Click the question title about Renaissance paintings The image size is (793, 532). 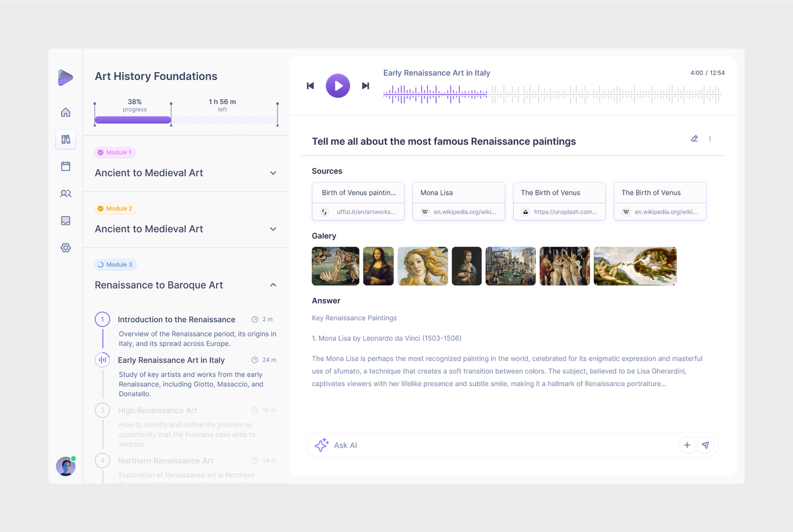pyautogui.click(x=444, y=141)
